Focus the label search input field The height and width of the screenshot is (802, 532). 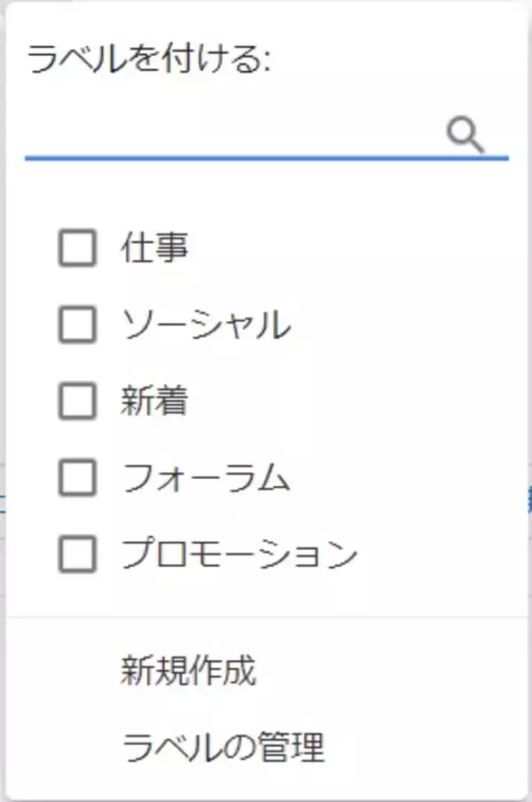click(231, 136)
